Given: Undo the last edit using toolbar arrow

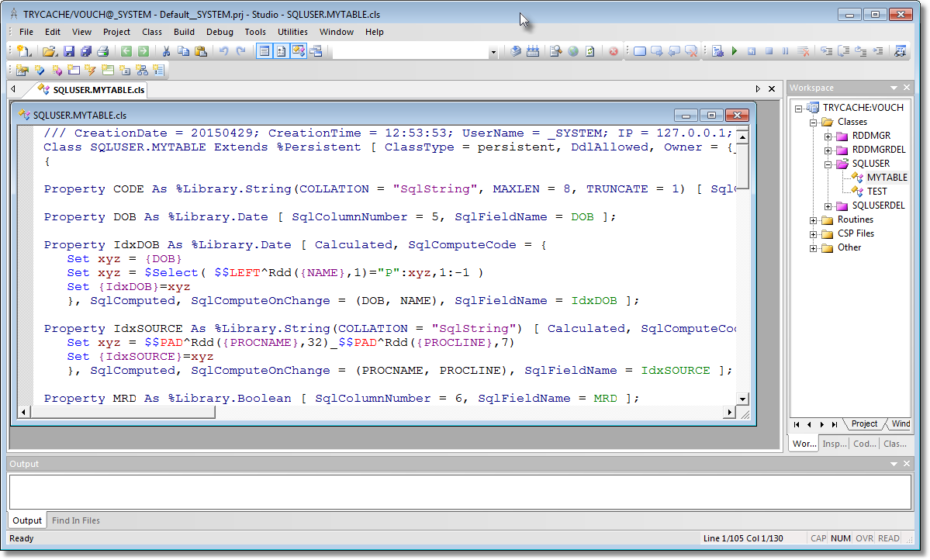Looking at the screenshot, I should 223,52.
